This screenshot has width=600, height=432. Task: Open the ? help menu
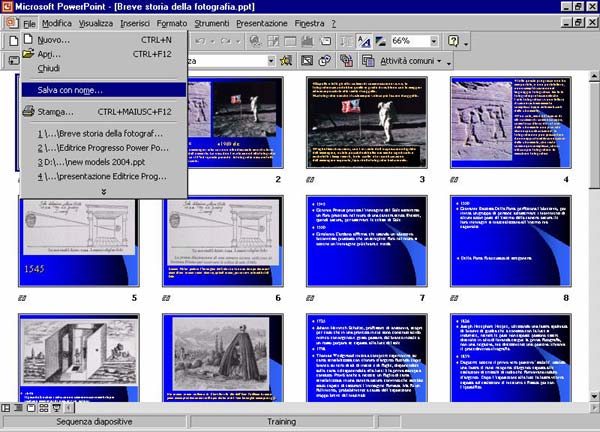334,24
